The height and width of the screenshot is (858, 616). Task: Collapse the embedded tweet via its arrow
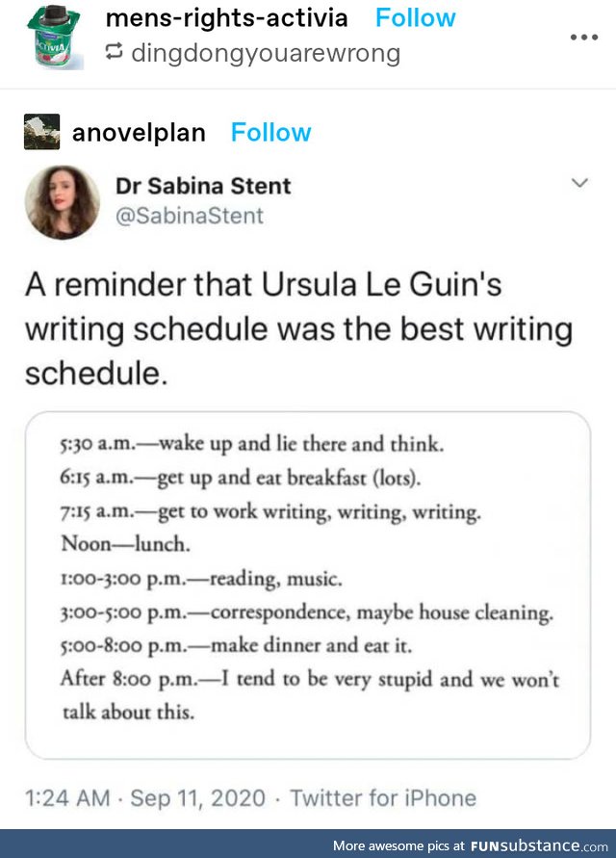point(578,181)
